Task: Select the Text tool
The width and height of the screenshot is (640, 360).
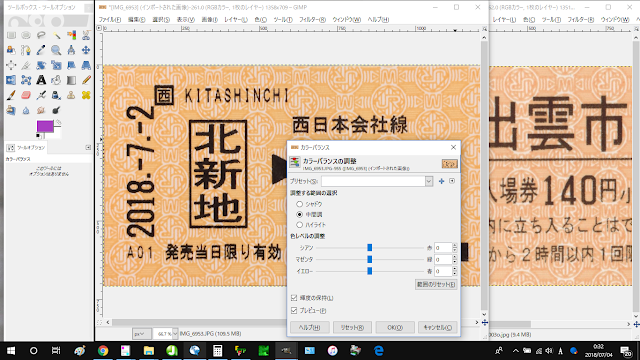Action: pos(41,80)
